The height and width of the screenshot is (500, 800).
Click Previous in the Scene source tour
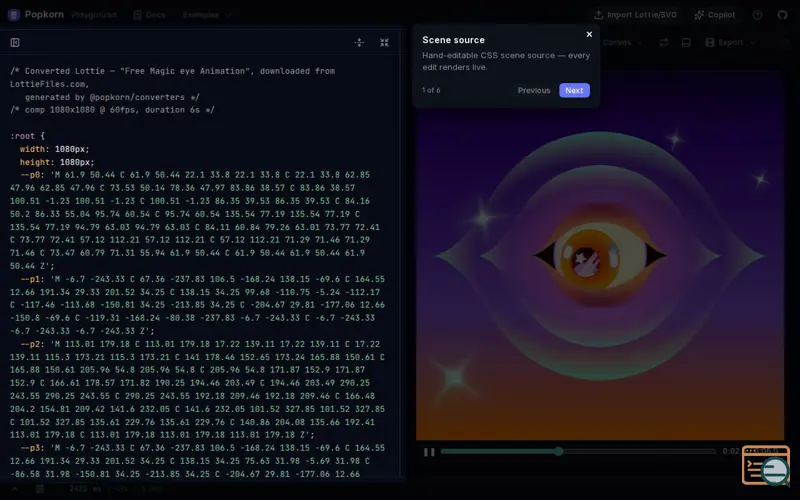(534, 90)
